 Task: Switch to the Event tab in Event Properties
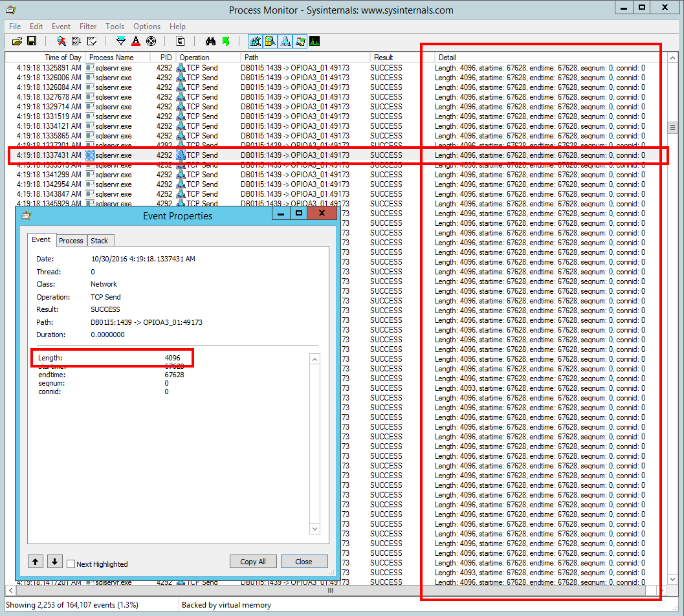click(x=41, y=239)
